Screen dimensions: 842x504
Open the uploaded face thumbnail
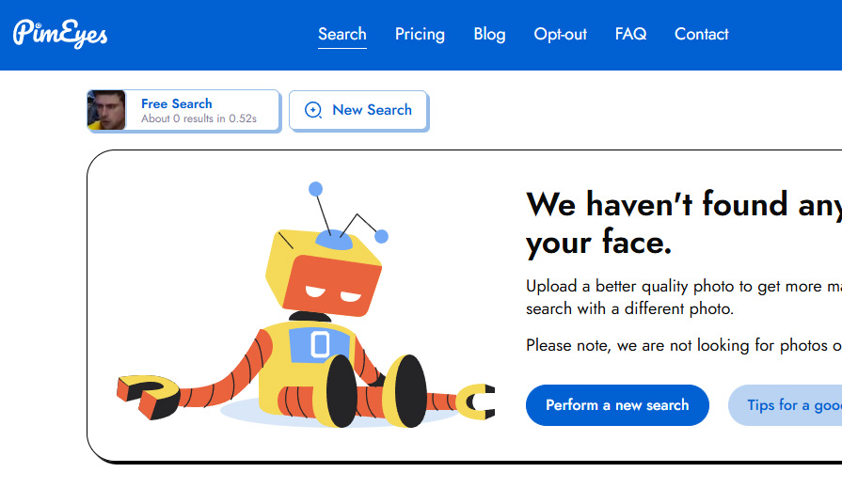click(x=107, y=111)
